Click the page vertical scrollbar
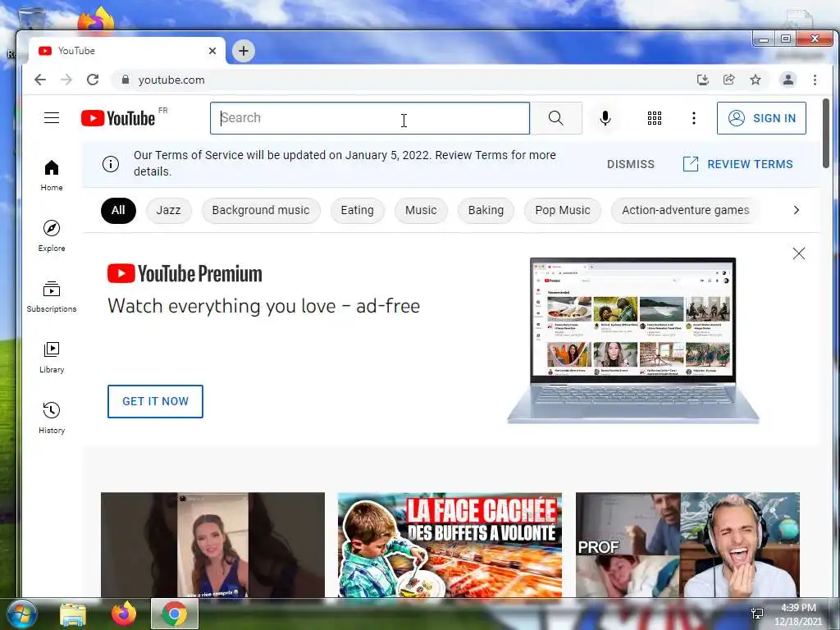 point(826,133)
